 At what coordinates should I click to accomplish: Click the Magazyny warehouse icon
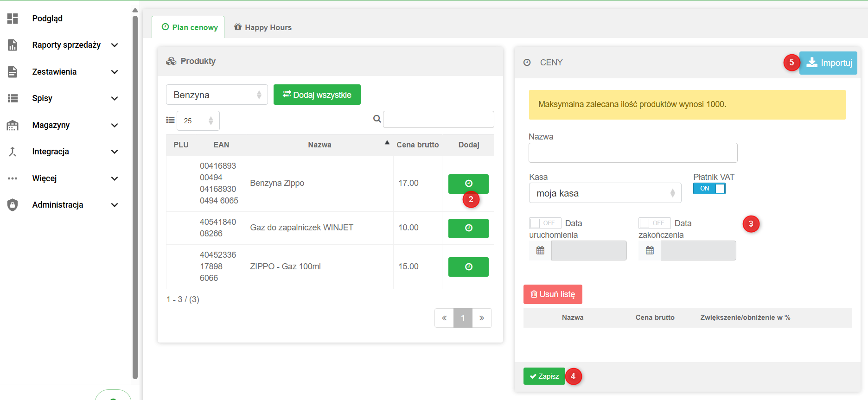point(13,125)
